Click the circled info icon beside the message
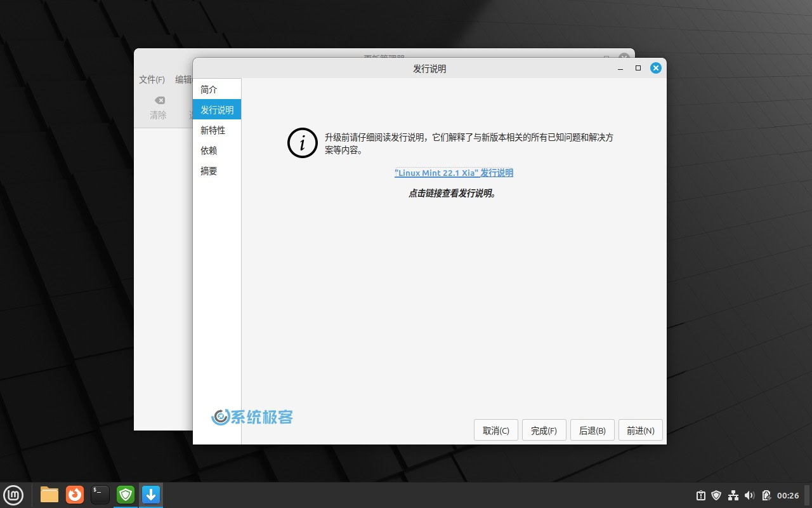This screenshot has width=812, height=508. point(303,143)
